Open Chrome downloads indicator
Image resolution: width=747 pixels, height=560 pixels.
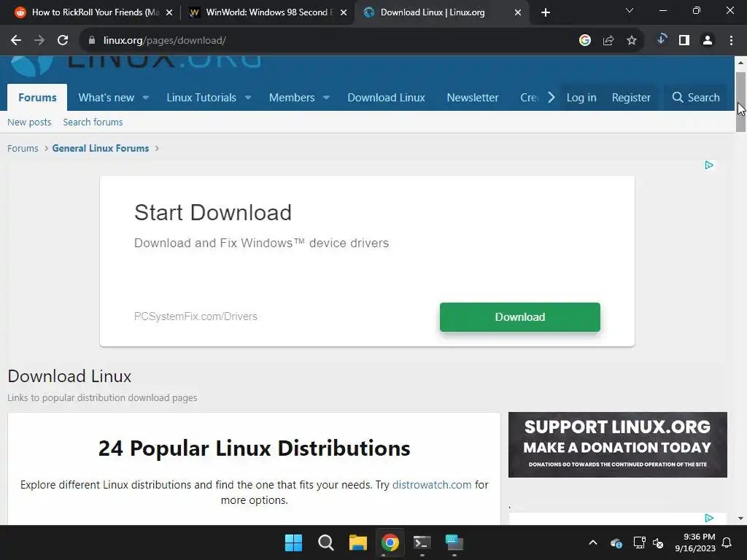pyautogui.click(x=661, y=40)
